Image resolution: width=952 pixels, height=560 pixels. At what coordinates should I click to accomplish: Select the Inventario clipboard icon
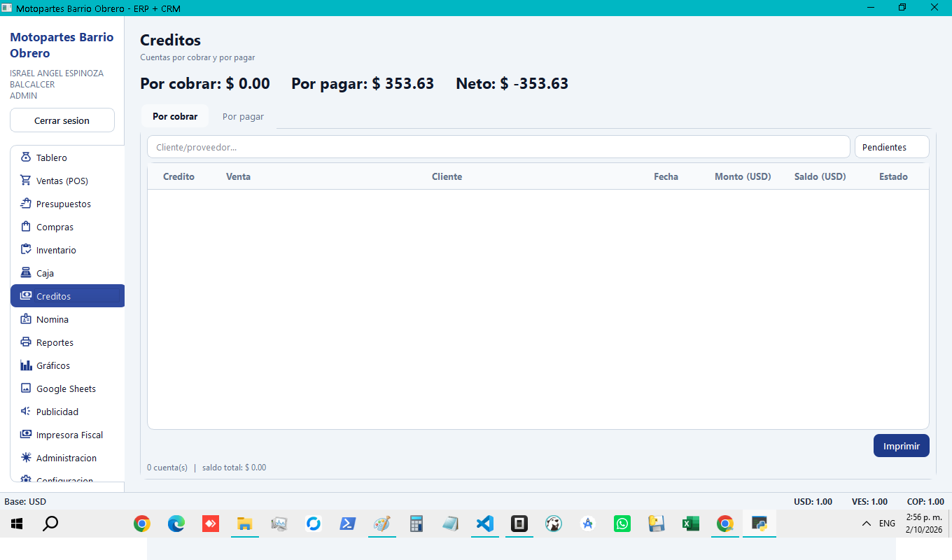pyautogui.click(x=26, y=250)
